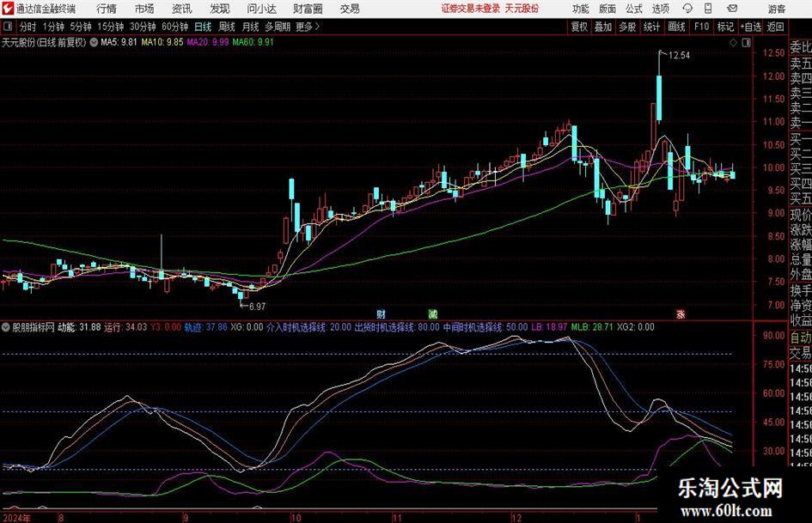
Task: Click the red 天元股份 title text
Action: [522, 9]
